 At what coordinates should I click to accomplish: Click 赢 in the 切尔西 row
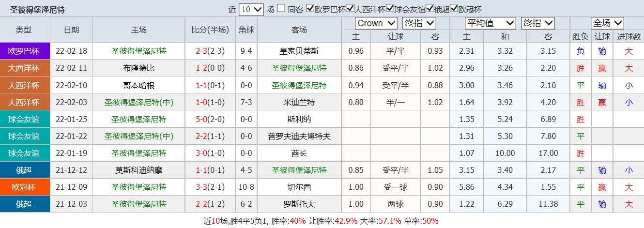[x=602, y=187]
